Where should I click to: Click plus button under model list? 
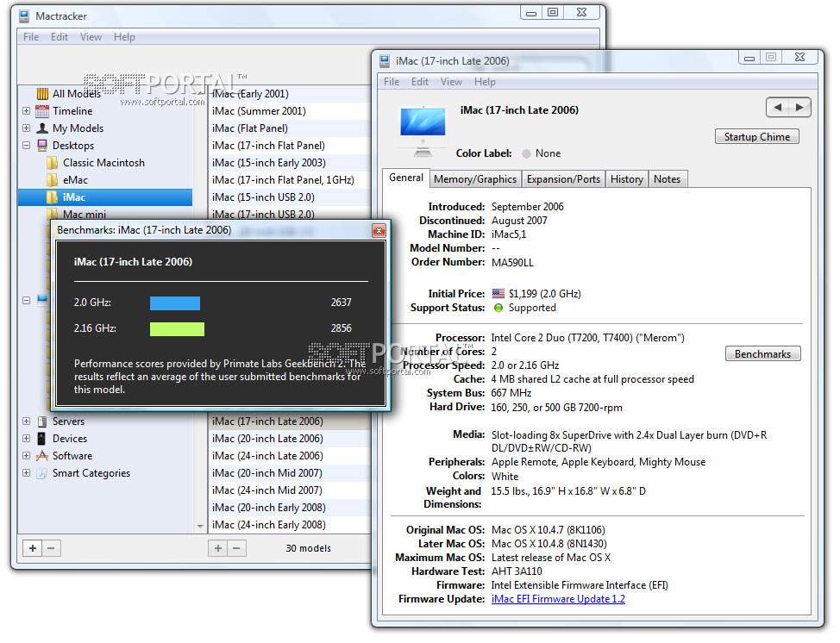[x=218, y=548]
